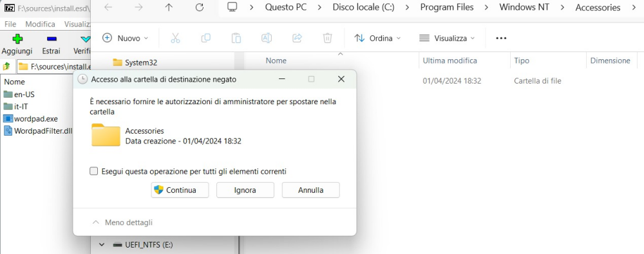Image resolution: width=644 pixels, height=254 pixels.
Task: Open the Visualizza view dropdown in Explorer
Action: [x=447, y=38]
